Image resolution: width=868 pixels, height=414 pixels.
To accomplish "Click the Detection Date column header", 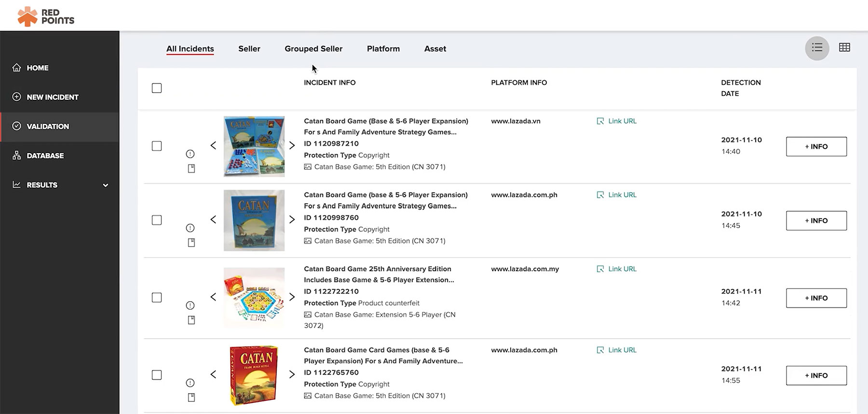I will click(741, 88).
